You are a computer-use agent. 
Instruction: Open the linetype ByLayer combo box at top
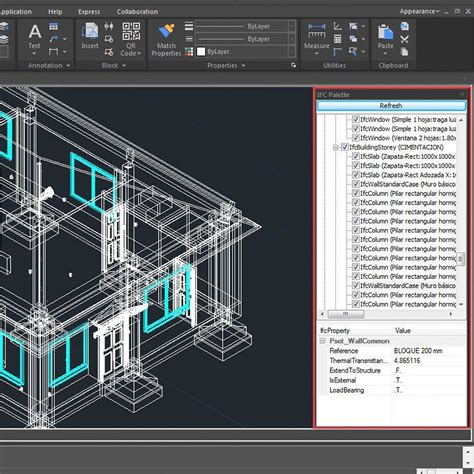point(246,26)
